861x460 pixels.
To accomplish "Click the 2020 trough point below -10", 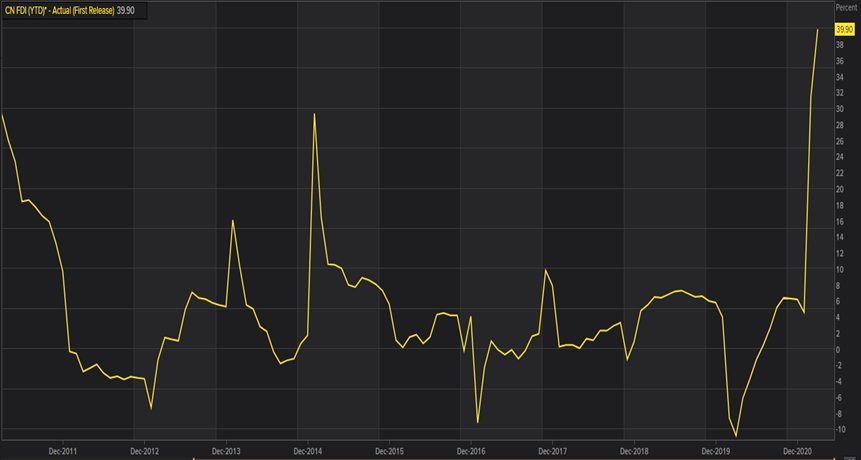I will click(x=737, y=436).
